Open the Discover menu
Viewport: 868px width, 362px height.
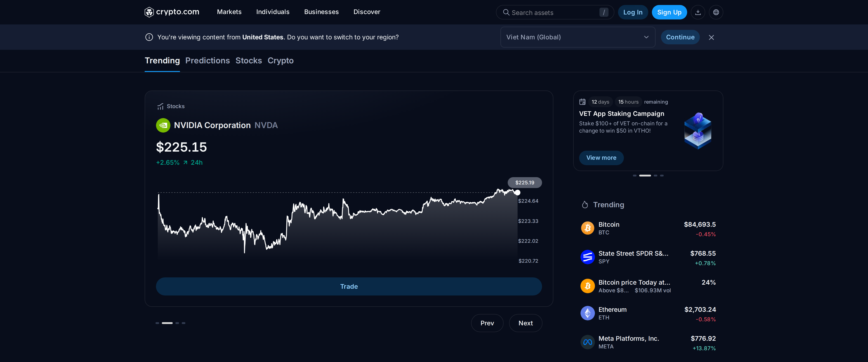pyautogui.click(x=367, y=12)
